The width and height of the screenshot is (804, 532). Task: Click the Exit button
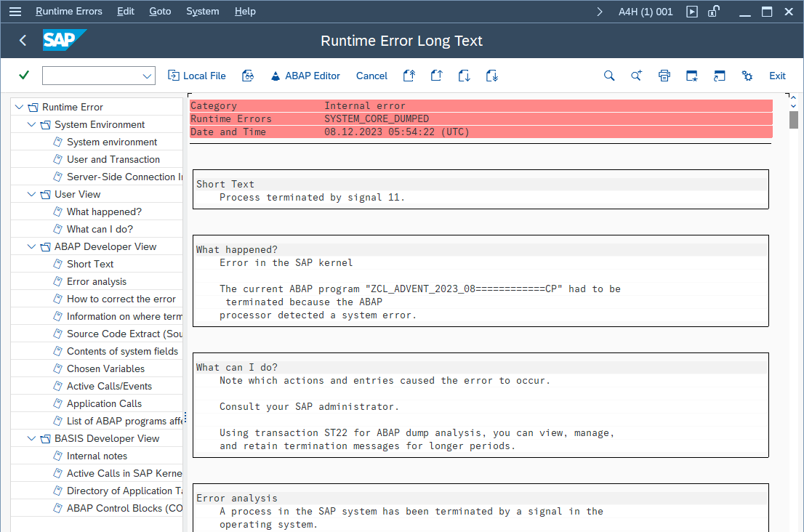(777, 76)
